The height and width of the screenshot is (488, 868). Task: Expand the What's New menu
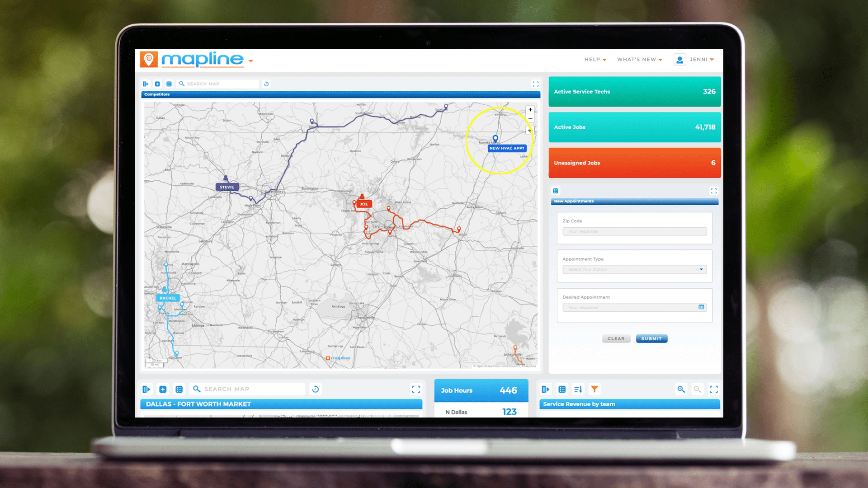(639, 59)
